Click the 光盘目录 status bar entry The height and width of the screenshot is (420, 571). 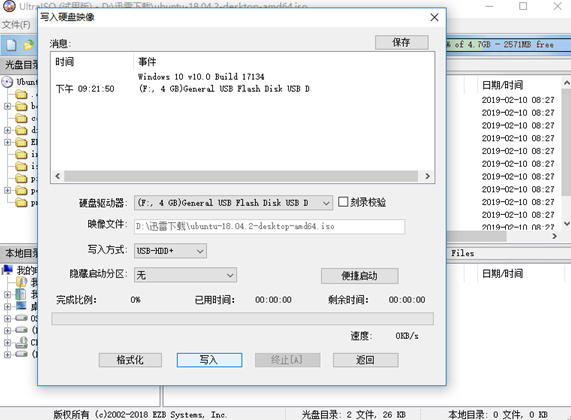pos(353,415)
